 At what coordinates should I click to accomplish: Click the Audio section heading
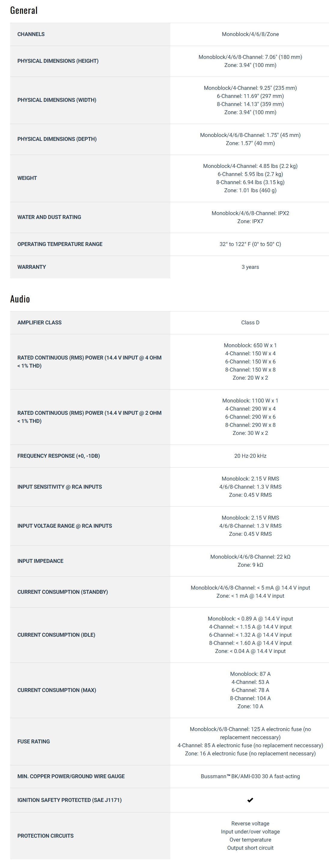[x=20, y=299]
